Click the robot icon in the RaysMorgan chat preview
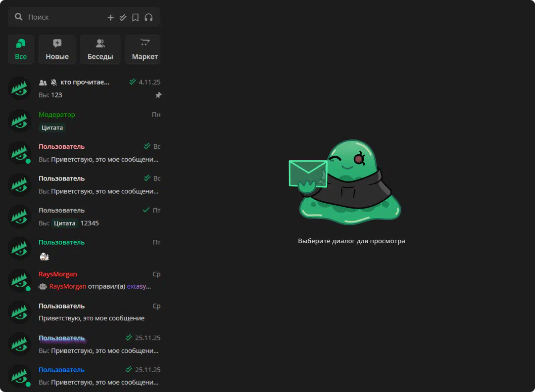535x392 pixels. point(43,286)
